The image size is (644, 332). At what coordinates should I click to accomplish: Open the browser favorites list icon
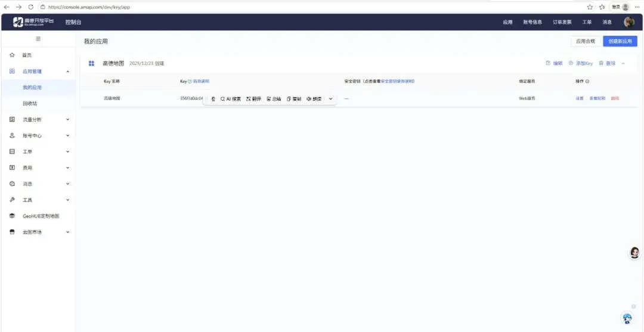coord(602,7)
